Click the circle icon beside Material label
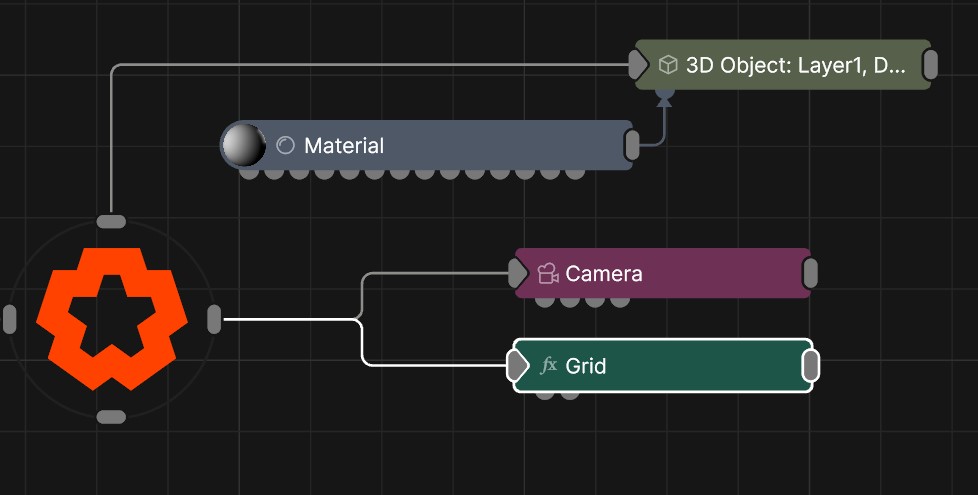The image size is (978, 495). (285, 146)
